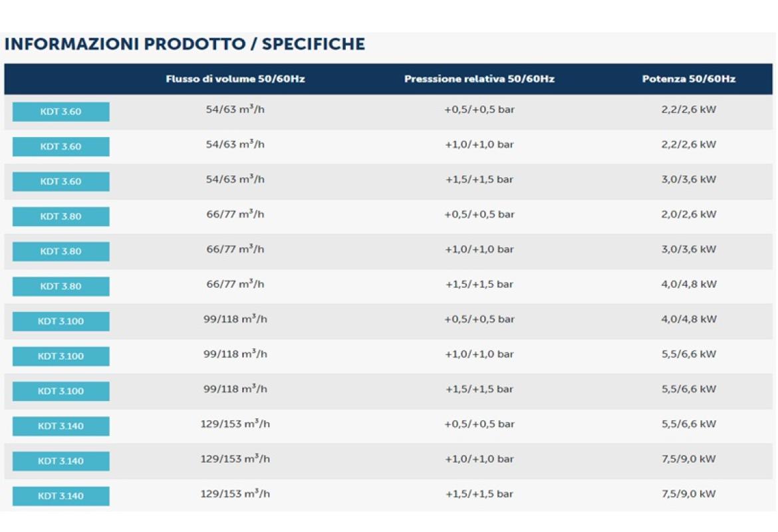Click the 66/77 m³/h cell in the 2,0/2,6 kW row

(x=235, y=214)
